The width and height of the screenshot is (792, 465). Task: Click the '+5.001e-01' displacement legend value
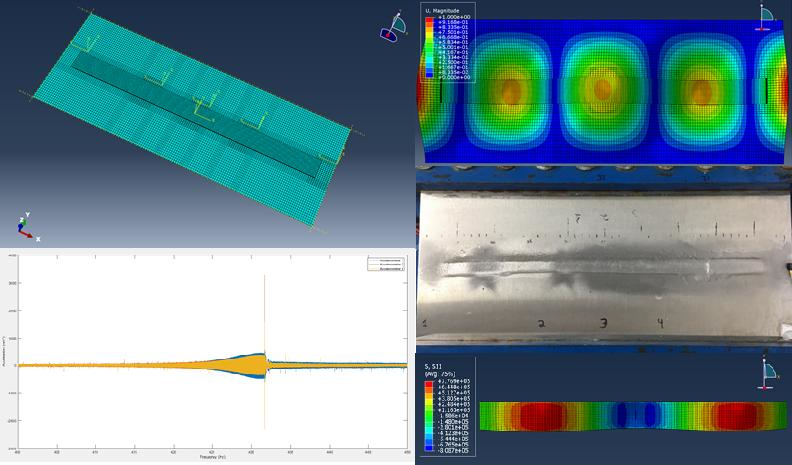point(454,47)
